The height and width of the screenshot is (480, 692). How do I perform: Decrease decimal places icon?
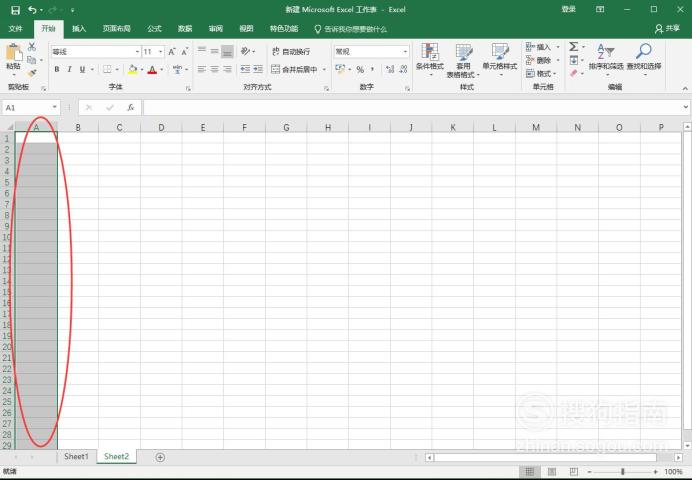click(x=403, y=69)
